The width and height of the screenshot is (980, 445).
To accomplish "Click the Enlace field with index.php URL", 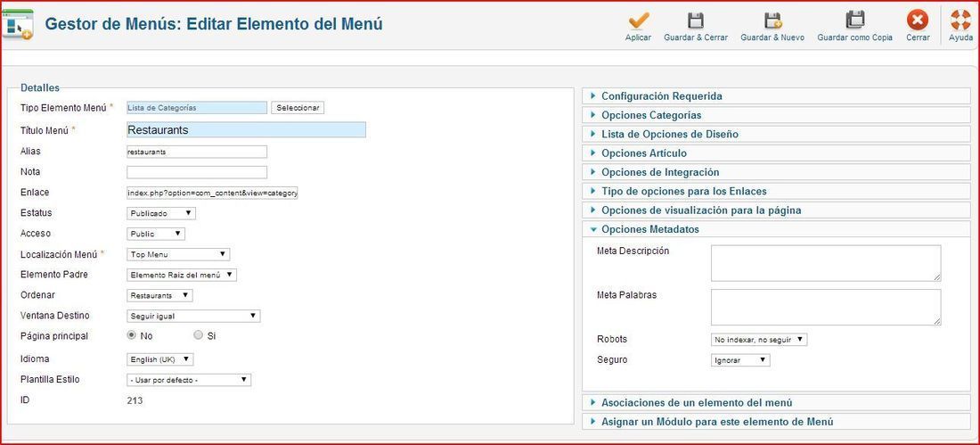I will click(213, 194).
